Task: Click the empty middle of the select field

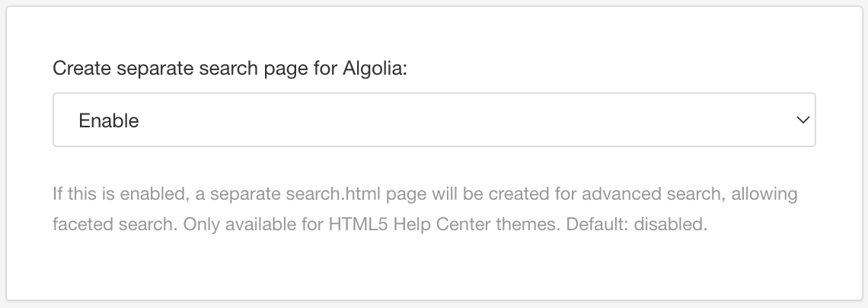Action: click(457, 120)
